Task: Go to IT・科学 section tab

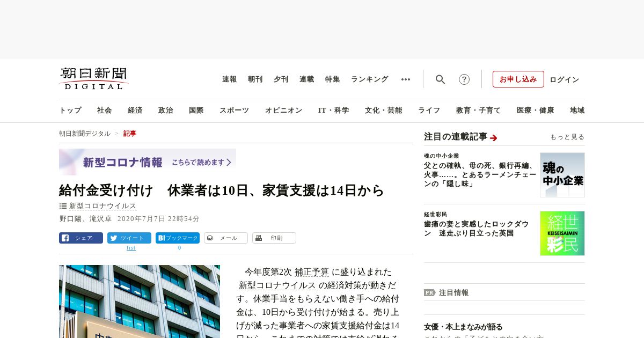Action: (333, 111)
